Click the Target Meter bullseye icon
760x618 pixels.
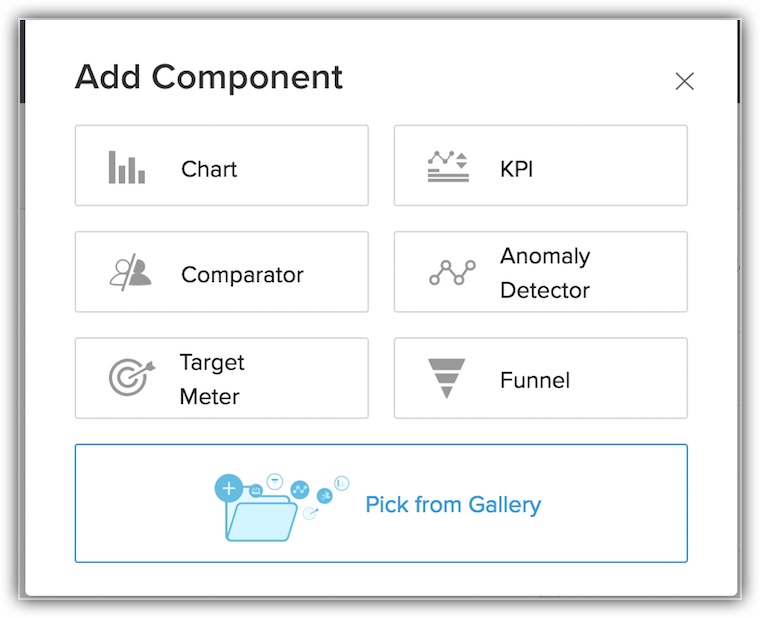tap(131, 378)
